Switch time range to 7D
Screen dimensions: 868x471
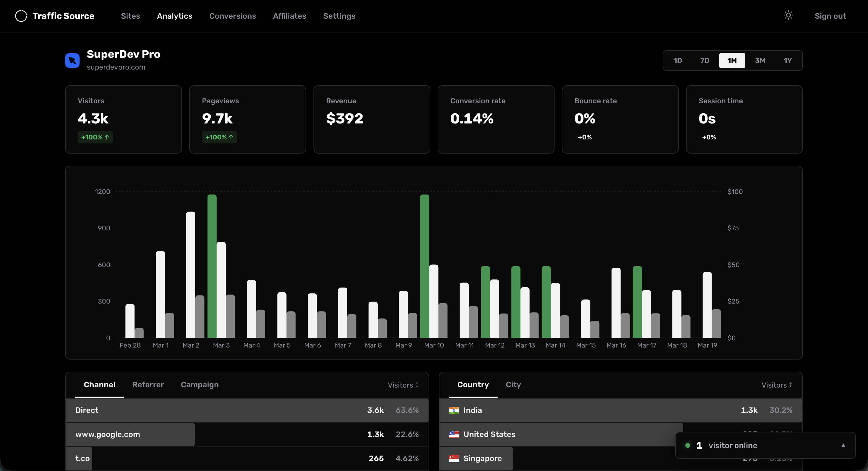point(705,60)
